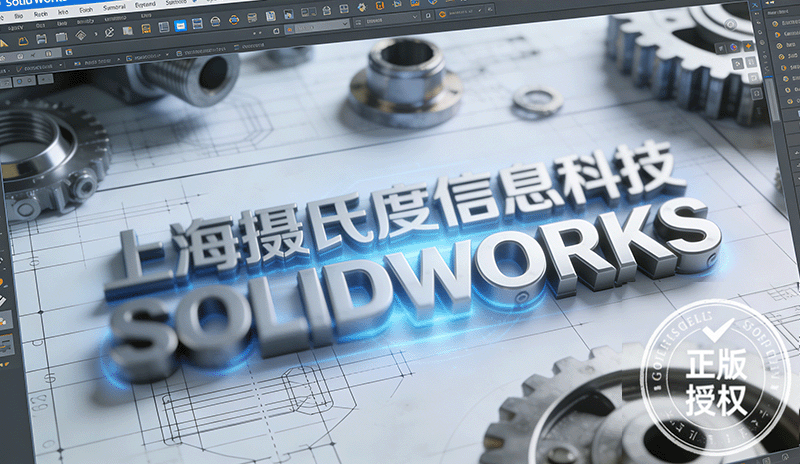Image resolution: width=800 pixels, height=464 pixels.
Task: Click the orange framed window icon
Action: [146, 29]
